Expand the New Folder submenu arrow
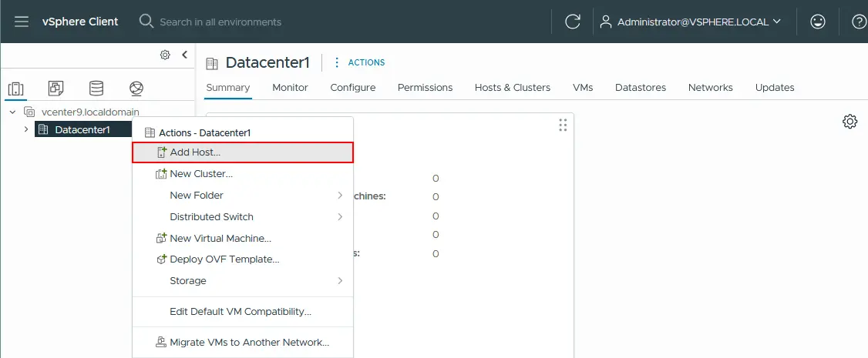The width and height of the screenshot is (868, 358). click(340, 195)
